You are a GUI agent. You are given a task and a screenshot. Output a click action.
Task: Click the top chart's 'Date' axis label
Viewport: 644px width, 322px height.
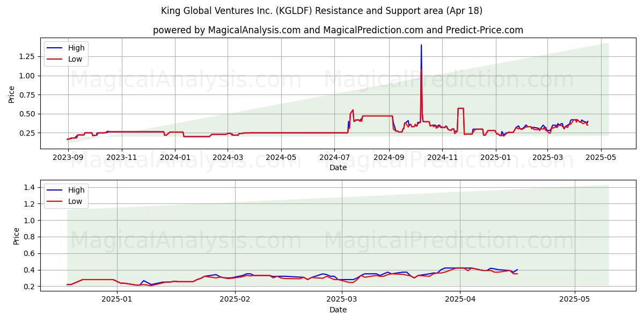pos(338,167)
